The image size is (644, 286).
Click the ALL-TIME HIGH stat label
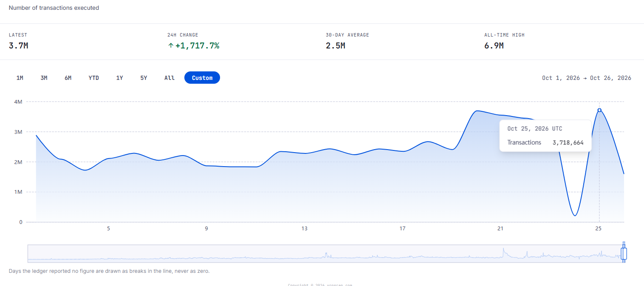click(504, 35)
